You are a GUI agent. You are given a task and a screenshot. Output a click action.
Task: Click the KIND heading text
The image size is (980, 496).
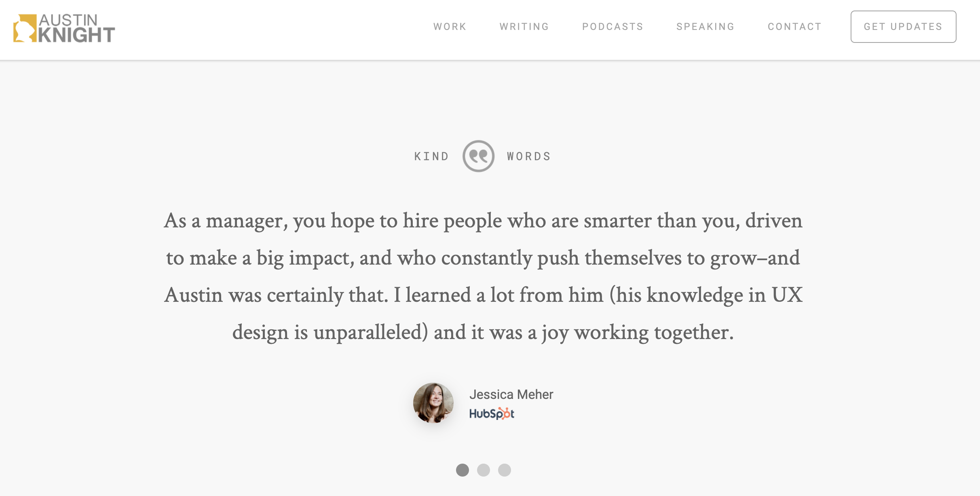(x=431, y=157)
